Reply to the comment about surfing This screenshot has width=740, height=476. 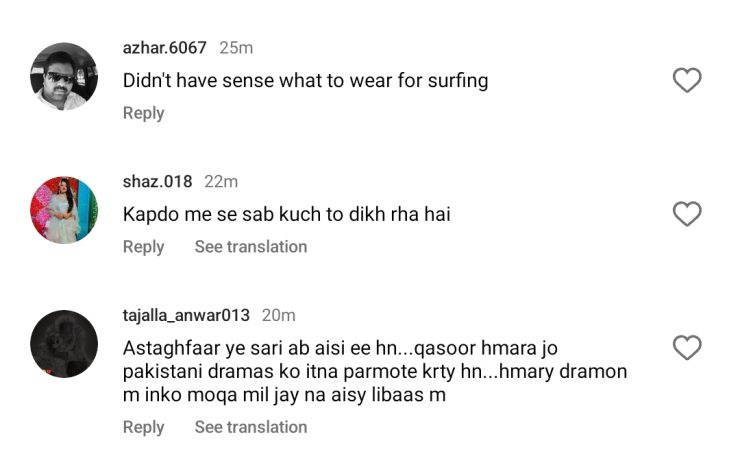[143, 113]
